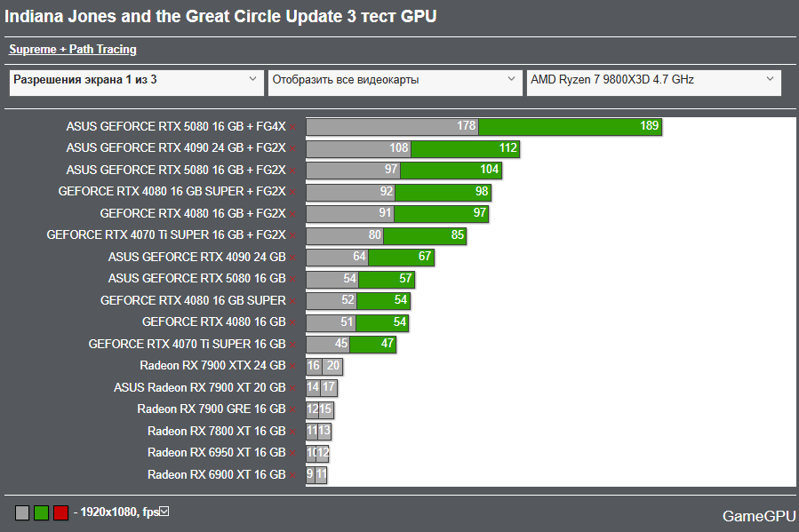Click the gray legend color swatch
The height and width of the screenshot is (532, 799).
coord(22,512)
